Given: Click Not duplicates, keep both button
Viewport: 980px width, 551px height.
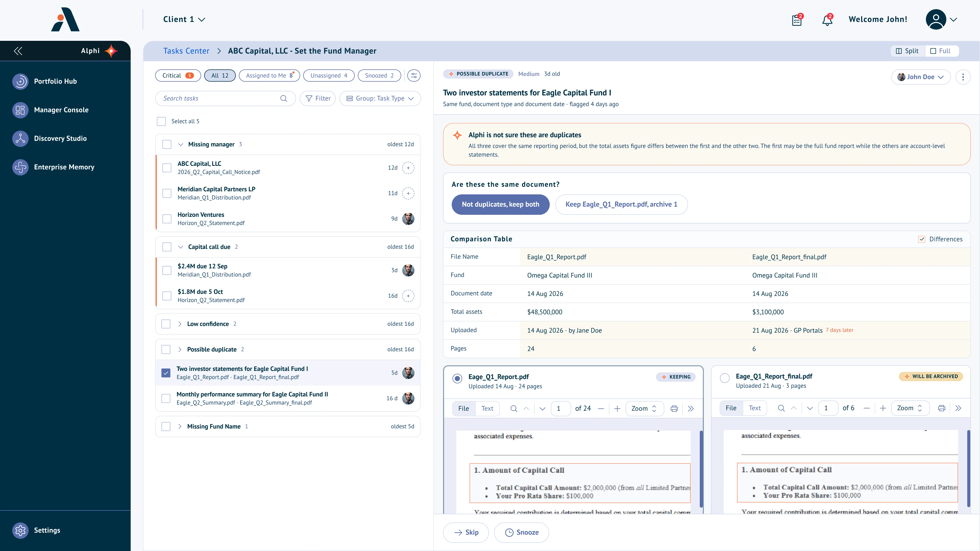Looking at the screenshot, I should pyautogui.click(x=500, y=205).
